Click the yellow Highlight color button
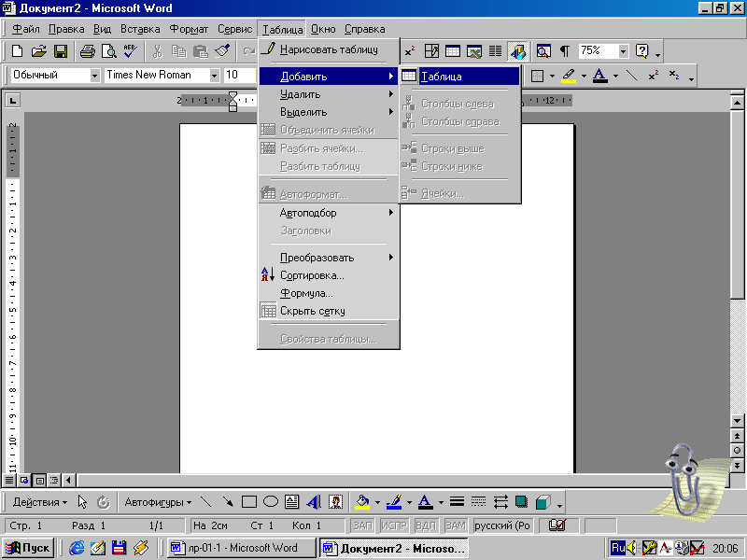Screen dimensions: 747x560 (x=569, y=76)
